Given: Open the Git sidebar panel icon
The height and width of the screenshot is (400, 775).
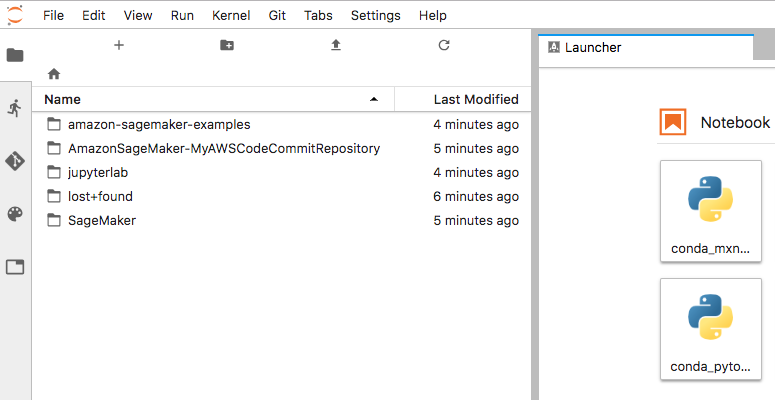Looking at the screenshot, I should coord(15,161).
